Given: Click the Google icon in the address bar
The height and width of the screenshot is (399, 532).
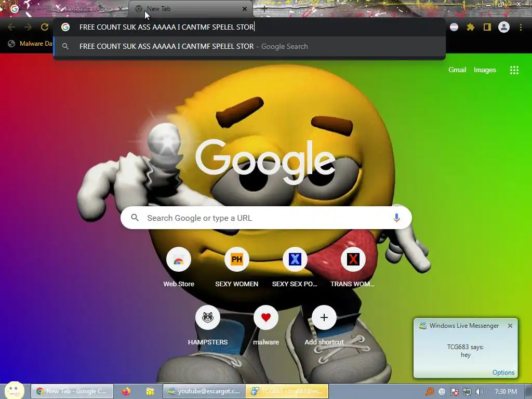Looking at the screenshot, I should click(x=65, y=27).
